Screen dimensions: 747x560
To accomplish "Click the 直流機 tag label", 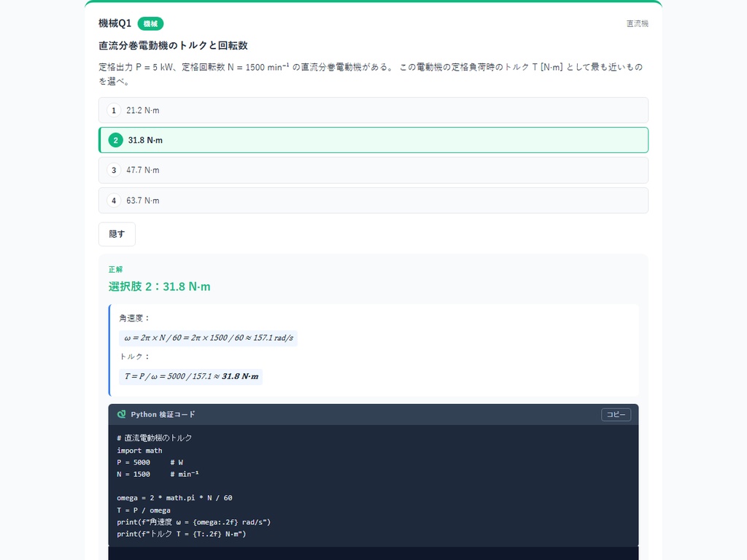I will pos(637,24).
